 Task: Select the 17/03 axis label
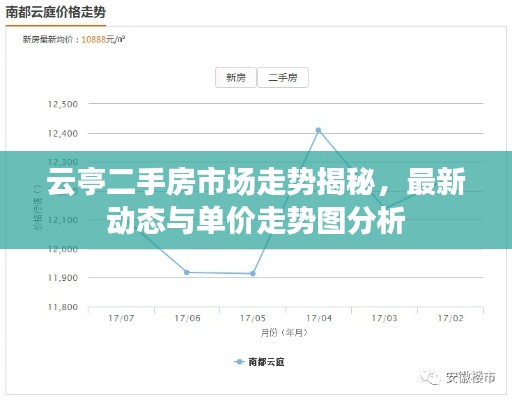coord(385,318)
